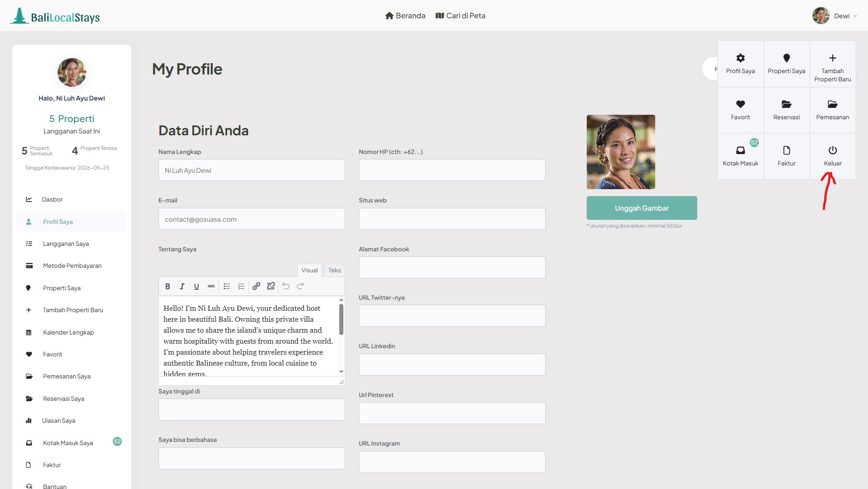
Task: Open Kotak Masuk Saya in sidebar
Action: (72, 443)
